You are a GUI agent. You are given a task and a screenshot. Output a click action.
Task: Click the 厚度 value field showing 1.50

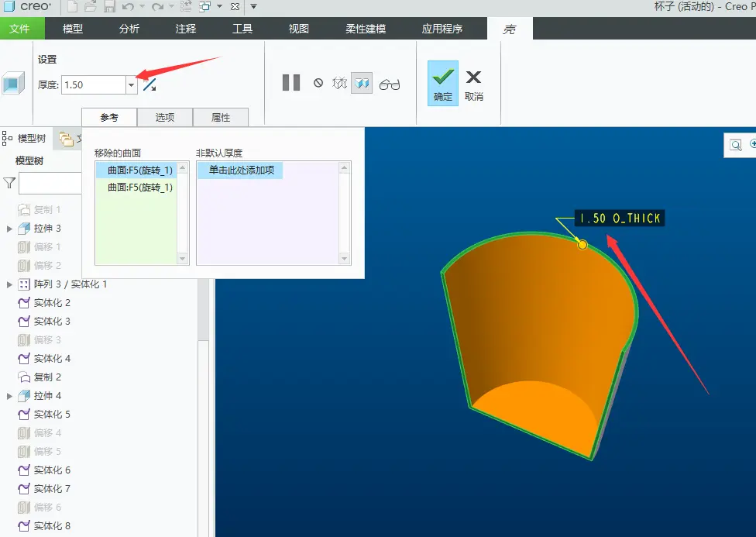pyautogui.click(x=94, y=85)
